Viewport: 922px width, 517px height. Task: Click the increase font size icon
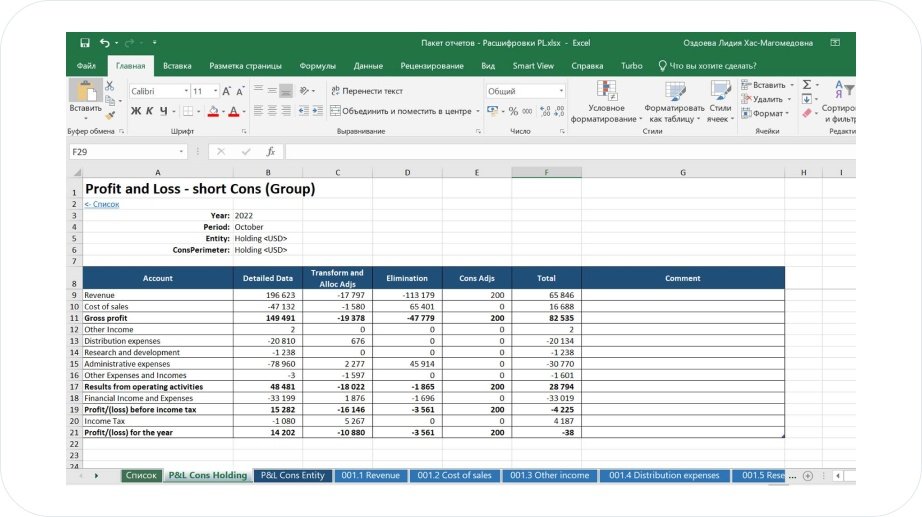tap(227, 91)
